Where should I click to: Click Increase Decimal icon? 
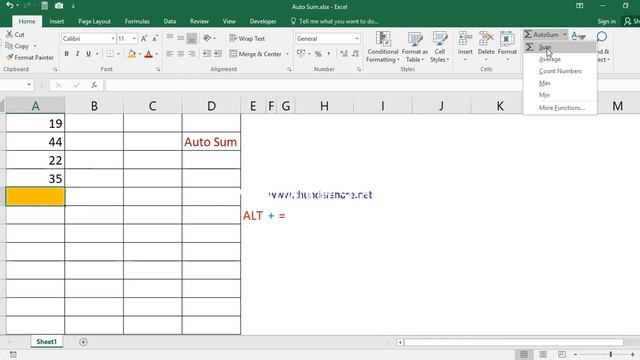(x=344, y=54)
